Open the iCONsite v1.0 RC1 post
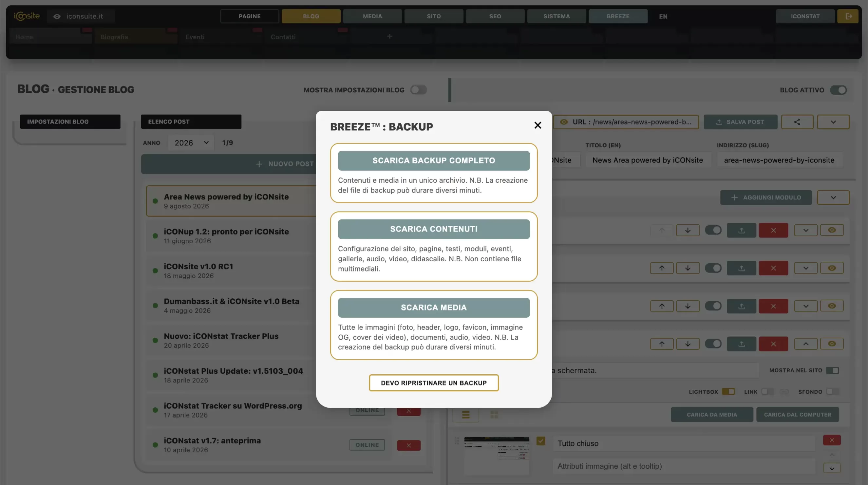Screen dimensions: 868x485 click(198, 271)
